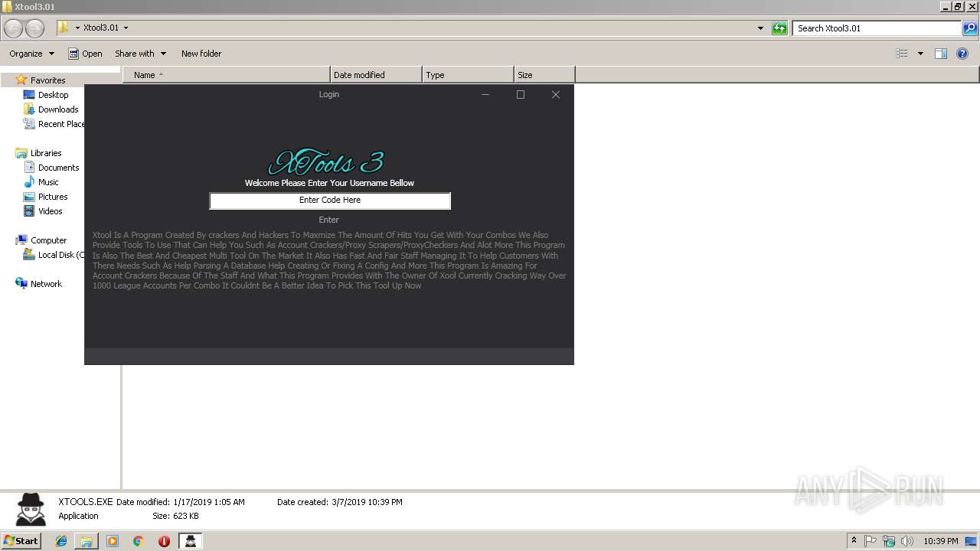This screenshot has width=980, height=551.
Task: Close the Login window
Action: 556,95
